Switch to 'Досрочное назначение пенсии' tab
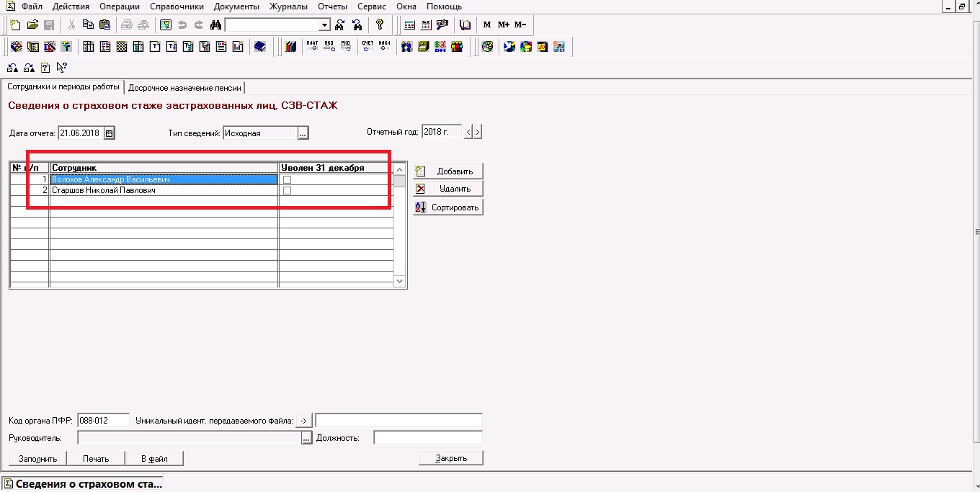Image resolution: width=980 pixels, height=492 pixels. (184, 88)
